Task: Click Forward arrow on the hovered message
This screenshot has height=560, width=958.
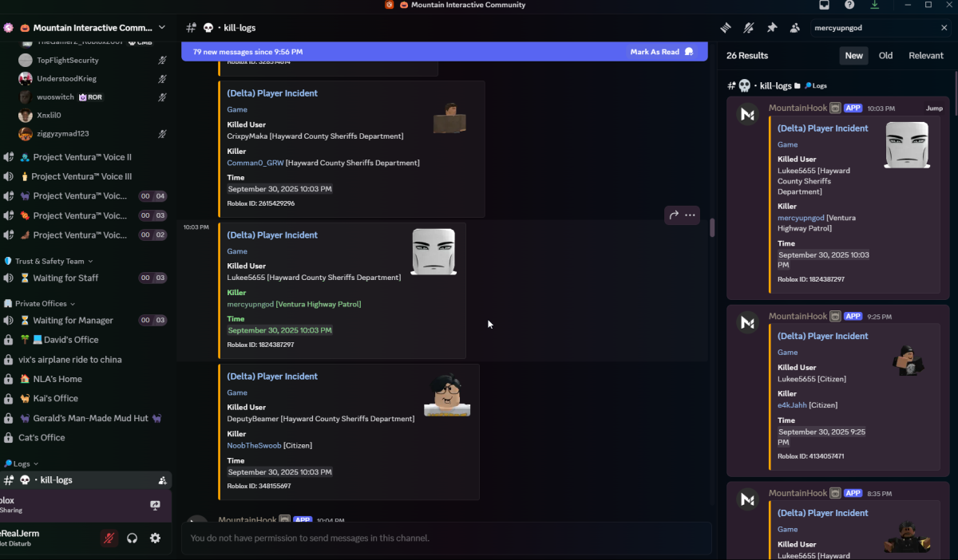Action: click(x=674, y=215)
